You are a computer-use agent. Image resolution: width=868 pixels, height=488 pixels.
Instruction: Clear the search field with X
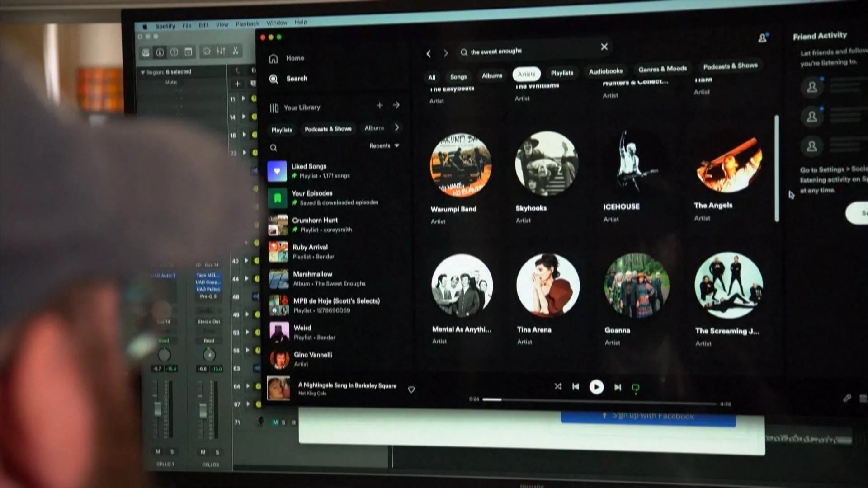point(604,47)
